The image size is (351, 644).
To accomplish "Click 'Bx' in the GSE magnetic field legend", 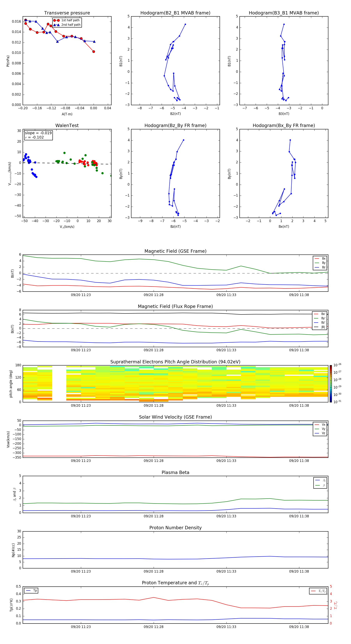I will 324,259.
